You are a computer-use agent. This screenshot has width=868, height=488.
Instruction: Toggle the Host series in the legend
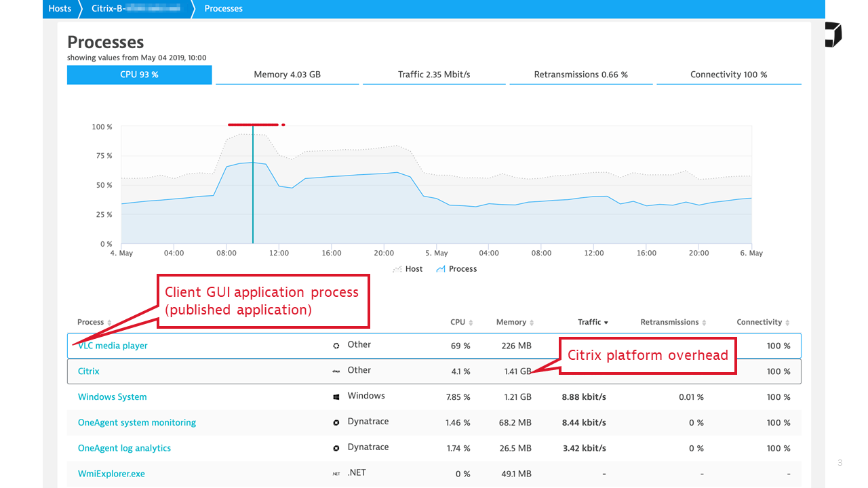(x=408, y=269)
